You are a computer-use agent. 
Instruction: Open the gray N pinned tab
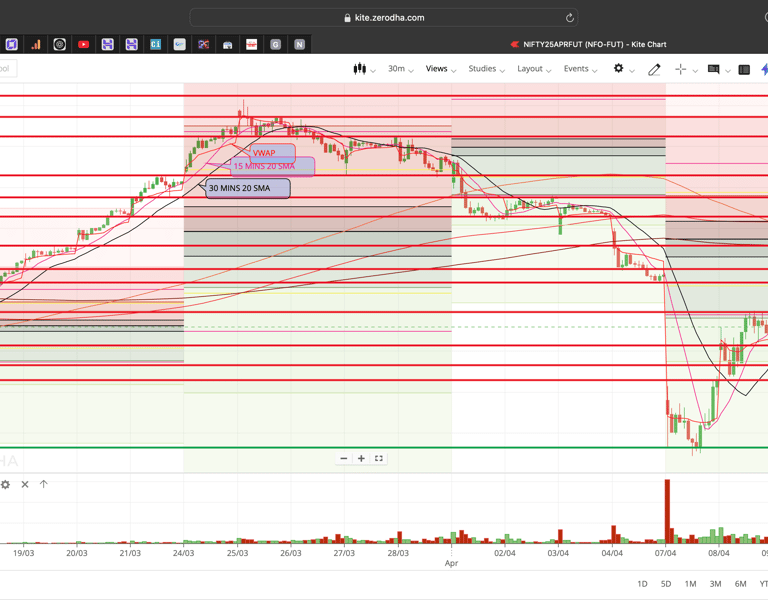coord(299,45)
